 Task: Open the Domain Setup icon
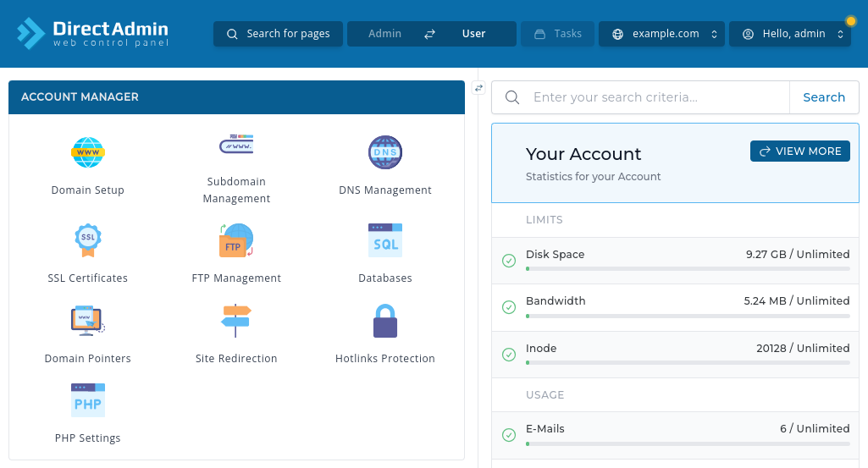(87, 153)
